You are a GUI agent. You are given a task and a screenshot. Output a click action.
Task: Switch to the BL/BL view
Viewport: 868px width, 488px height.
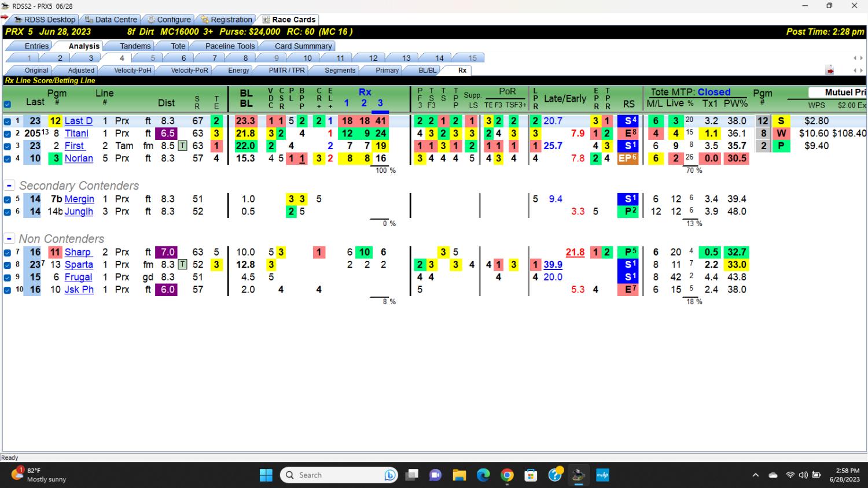point(428,70)
